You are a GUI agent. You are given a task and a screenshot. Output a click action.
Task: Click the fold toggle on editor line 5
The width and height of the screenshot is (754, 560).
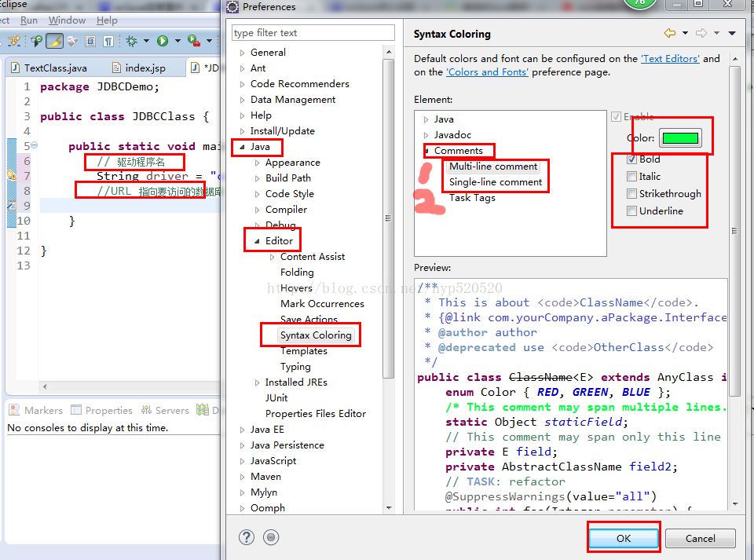point(35,145)
